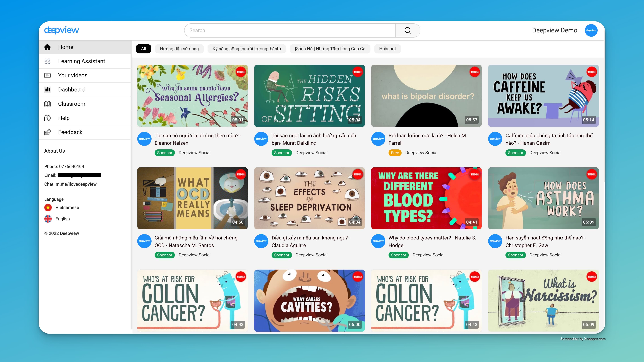Click the Classroom open book icon
The image size is (644, 362).
[x=47, y=104]
